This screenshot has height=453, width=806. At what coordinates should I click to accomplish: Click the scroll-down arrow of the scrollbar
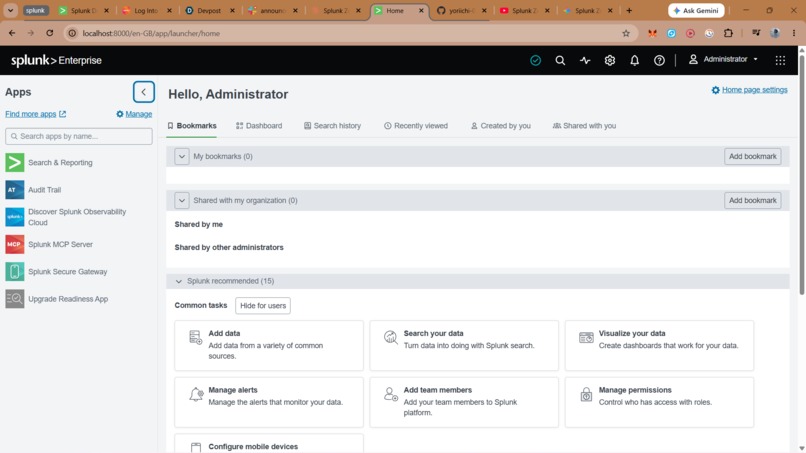(x=801, y=448)
